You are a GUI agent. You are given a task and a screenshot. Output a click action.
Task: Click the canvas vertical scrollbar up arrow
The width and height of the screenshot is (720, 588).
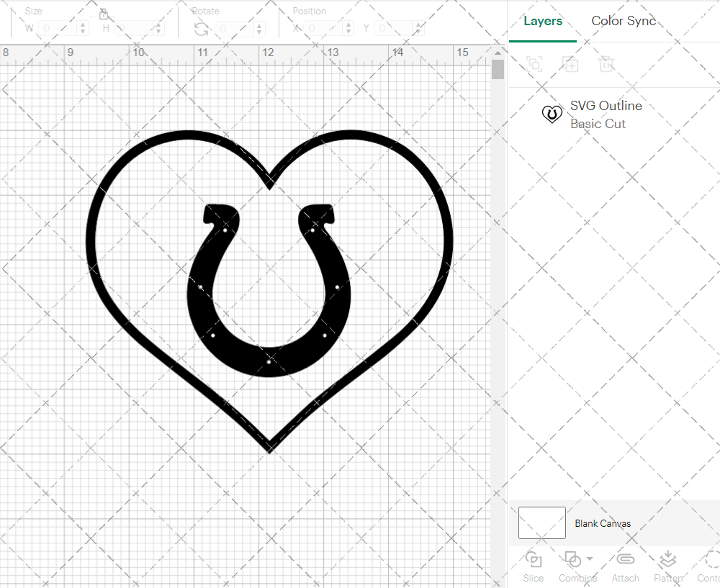(x=498, y=52)
